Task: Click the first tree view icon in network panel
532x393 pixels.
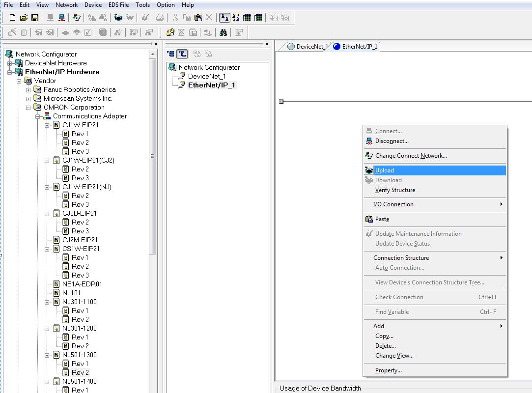Action: (170, 54)
